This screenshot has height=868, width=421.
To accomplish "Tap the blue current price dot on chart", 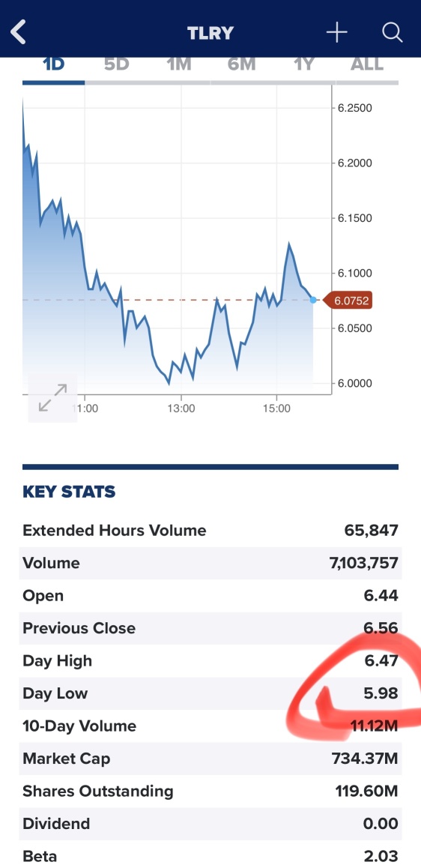I will [313, 300].
